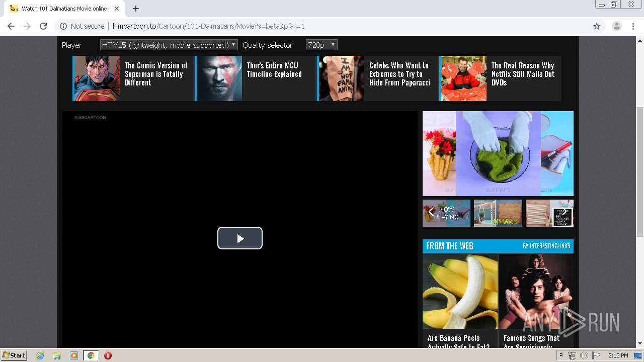Show hidden system tray icons
This screenshot has width=644, height=362.
coord(561,355)
